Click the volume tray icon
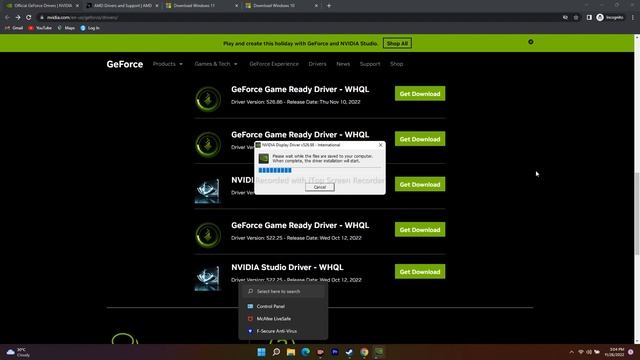 [589, 352]
